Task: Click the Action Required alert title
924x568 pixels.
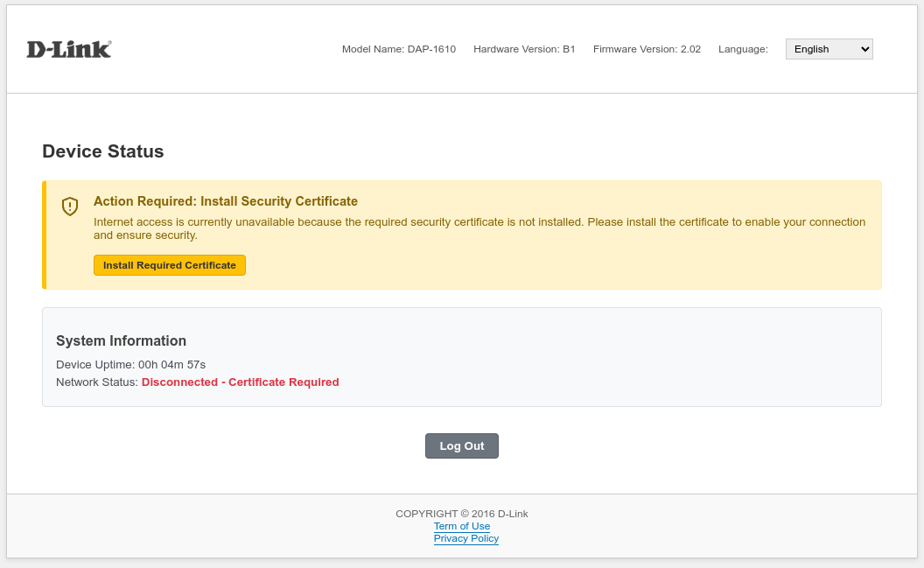Action: [226, 201]
